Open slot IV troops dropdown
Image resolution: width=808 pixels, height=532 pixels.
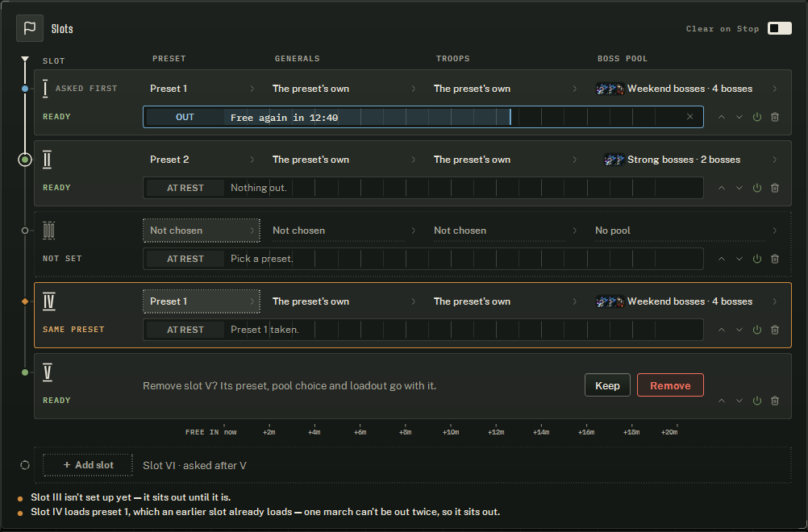[x=505, y=301]
